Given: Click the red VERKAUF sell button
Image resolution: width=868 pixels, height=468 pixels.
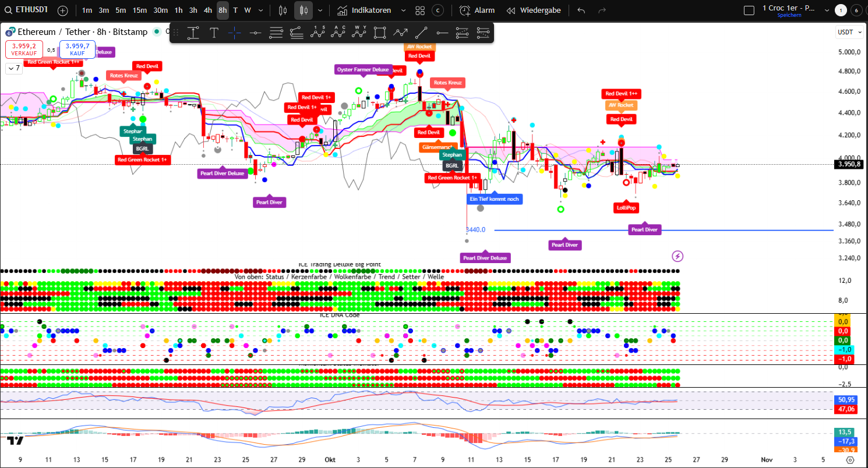Looking at the screenshot, I should pos(24,49).
